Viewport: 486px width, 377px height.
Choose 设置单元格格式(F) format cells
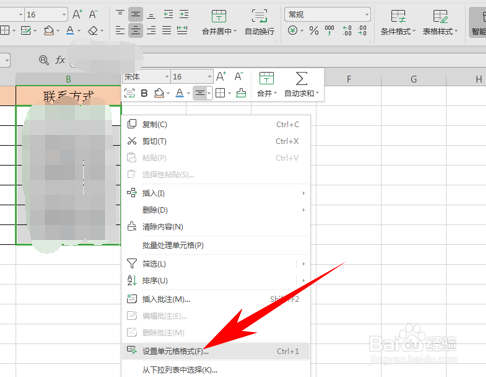pos(216,351)
